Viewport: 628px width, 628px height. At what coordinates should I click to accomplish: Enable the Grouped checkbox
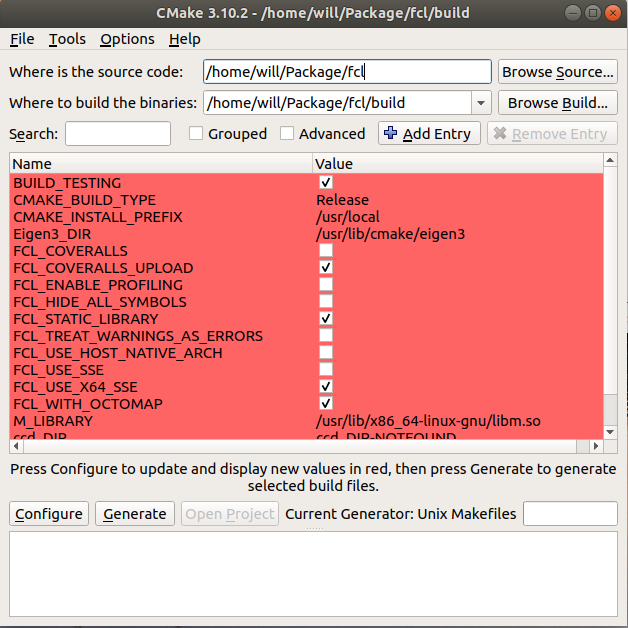click(x=195, y=133)
